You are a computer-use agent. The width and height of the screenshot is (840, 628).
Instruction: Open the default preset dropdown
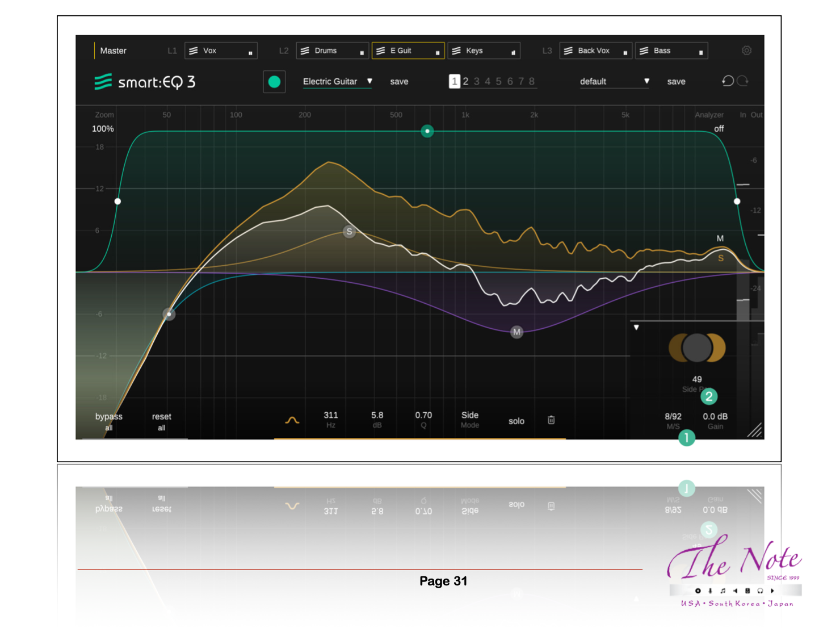(x=614, y=82)
